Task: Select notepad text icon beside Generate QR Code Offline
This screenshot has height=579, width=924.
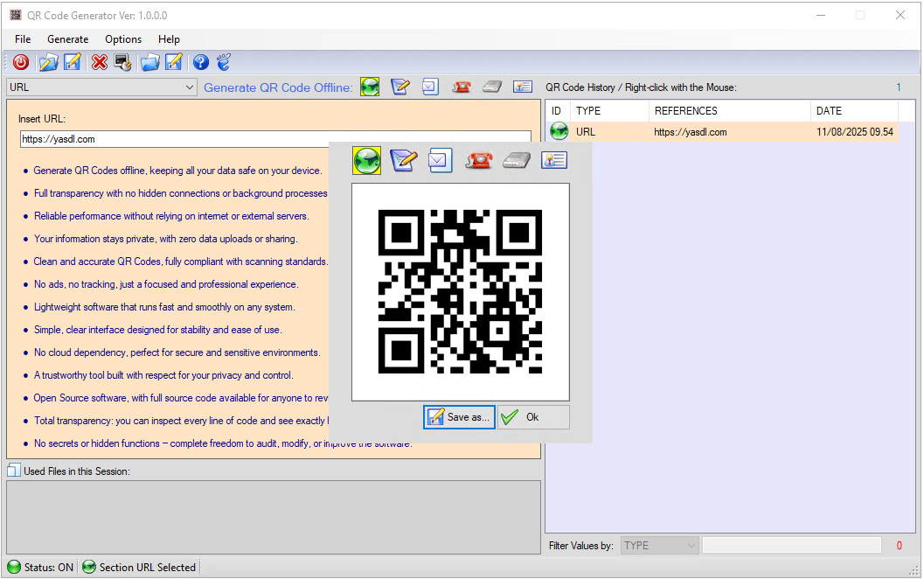Action: pos(400,87)
